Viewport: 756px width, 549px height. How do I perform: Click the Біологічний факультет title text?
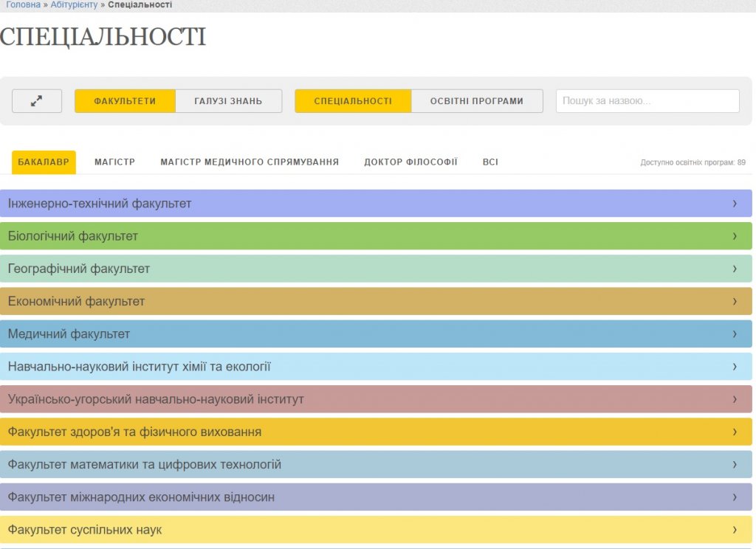click(73, 236)
